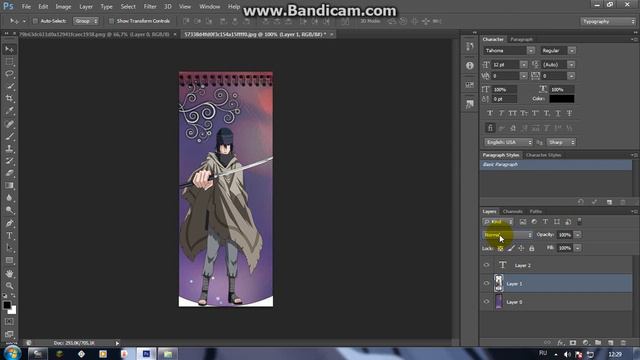640x360 pixels.
Task: Create a new layer
Action: (x=611, y=342)
